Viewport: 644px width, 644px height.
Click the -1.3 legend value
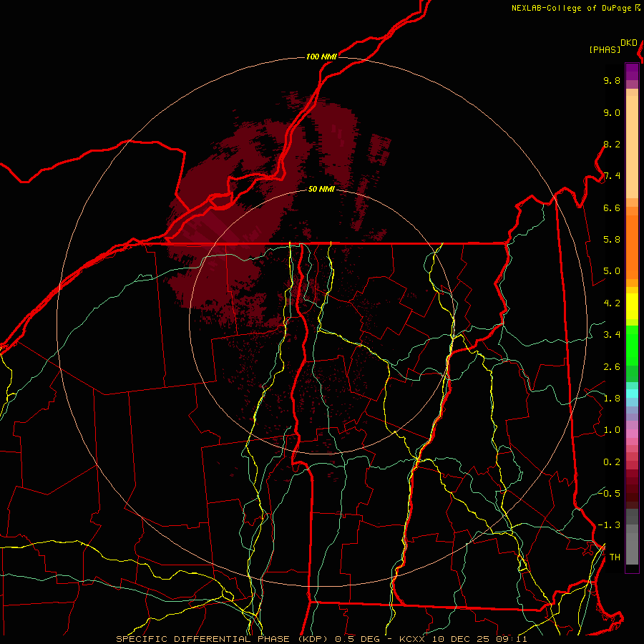609,525
